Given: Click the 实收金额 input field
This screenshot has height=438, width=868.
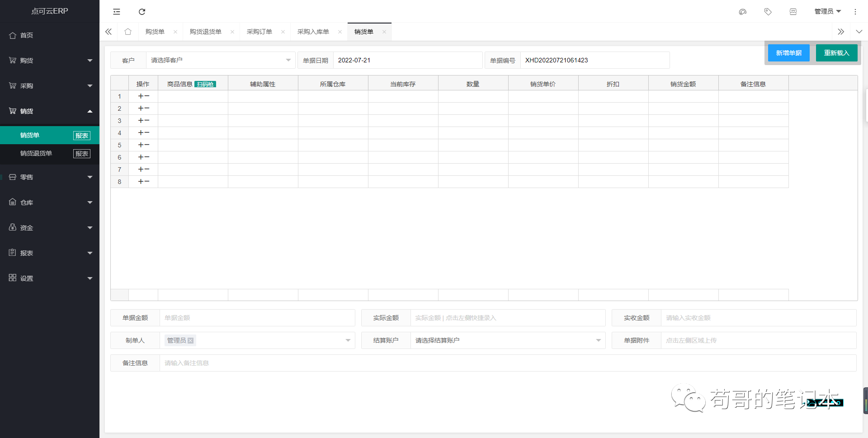Looking at the screenshot, I should click(x=759, y=318).
